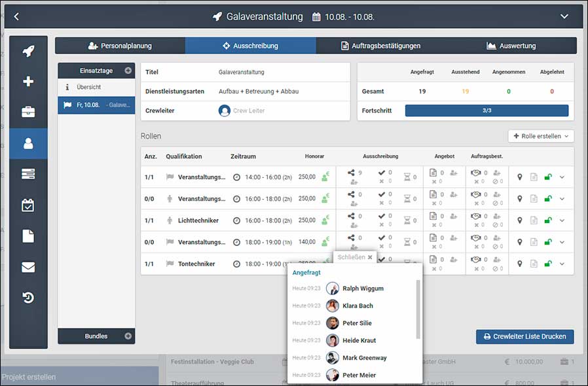The height and width of the screenshot is (386, 588).
Task: Click the envelope icon in the sidebar
Action: [28, 267]
